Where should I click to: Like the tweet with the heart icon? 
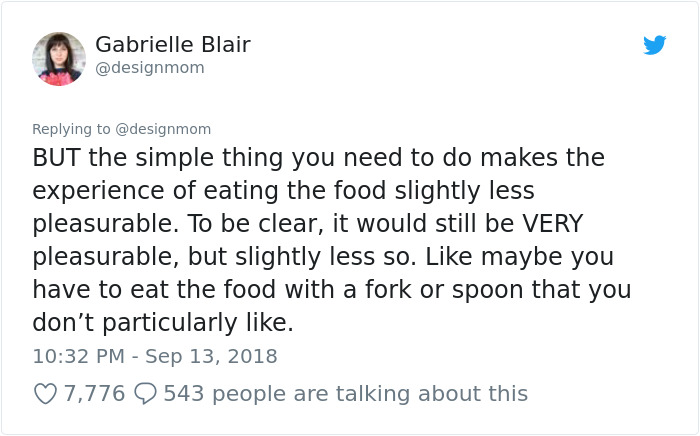45,394
